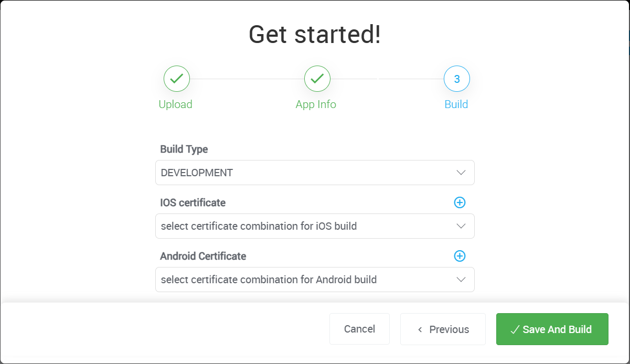Click the checkmark icon inside Save And Build

point(515,329)
